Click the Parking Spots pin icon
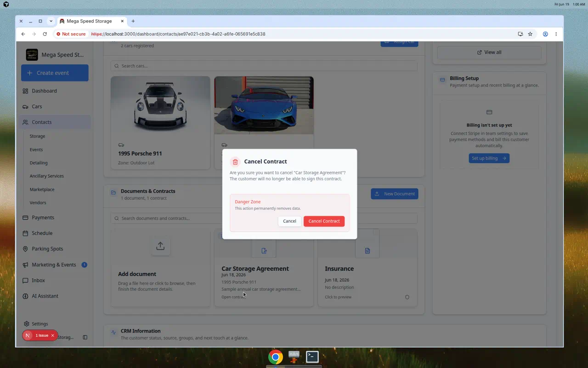The height and width of the screenshot is (368, 588). pyautogui.click(x=25, y=249)
